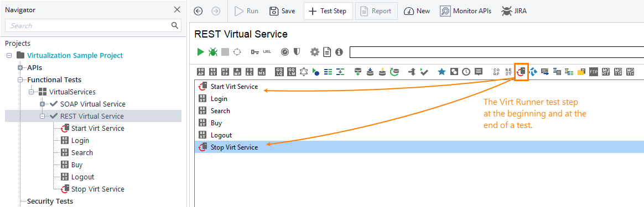Open test case settings gear icon

[x=315, y=52]
